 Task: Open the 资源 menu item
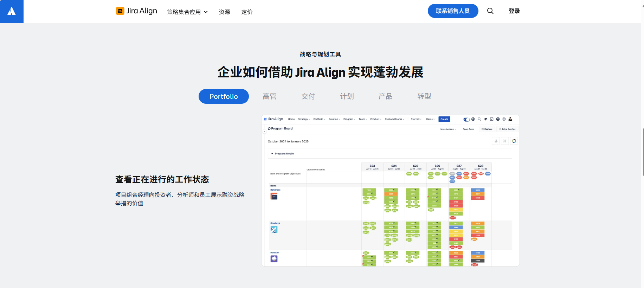(x=224, y=12)
